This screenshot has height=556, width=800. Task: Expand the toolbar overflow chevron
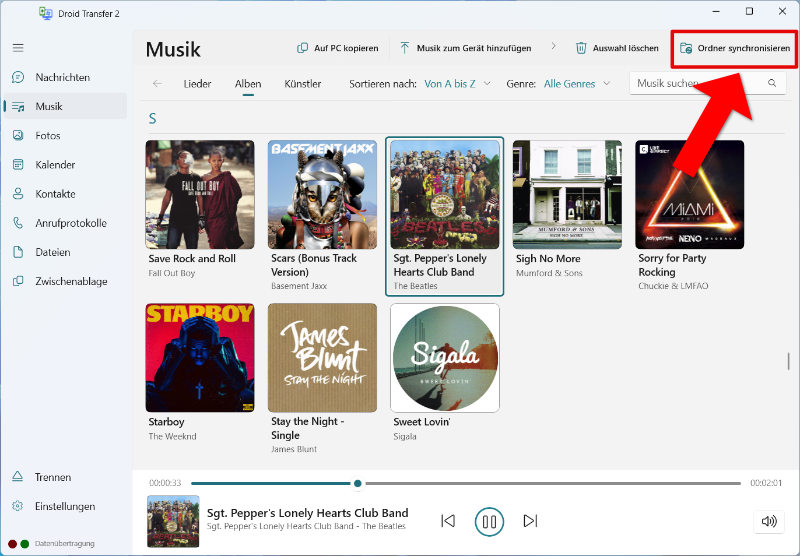[x=554, y=46]
